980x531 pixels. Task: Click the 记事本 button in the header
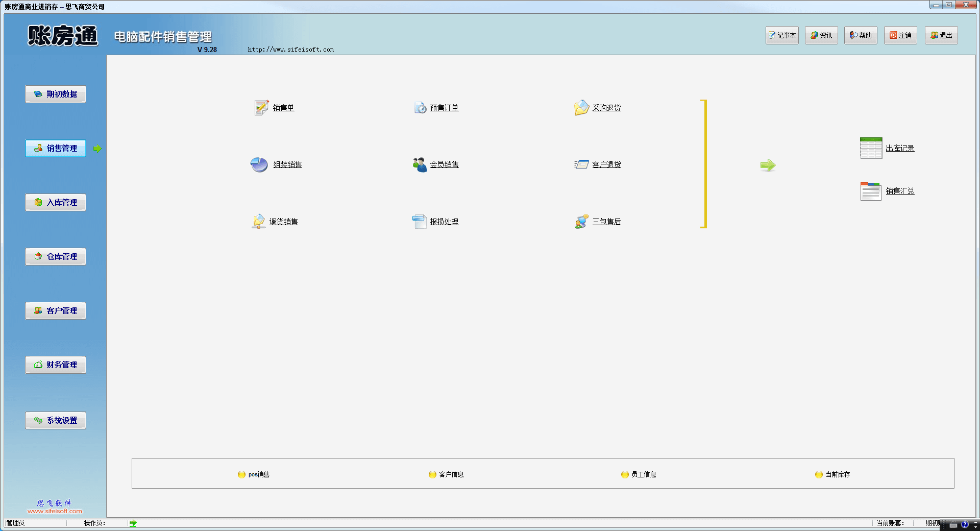pyautogui.click(x=782, y=35)
